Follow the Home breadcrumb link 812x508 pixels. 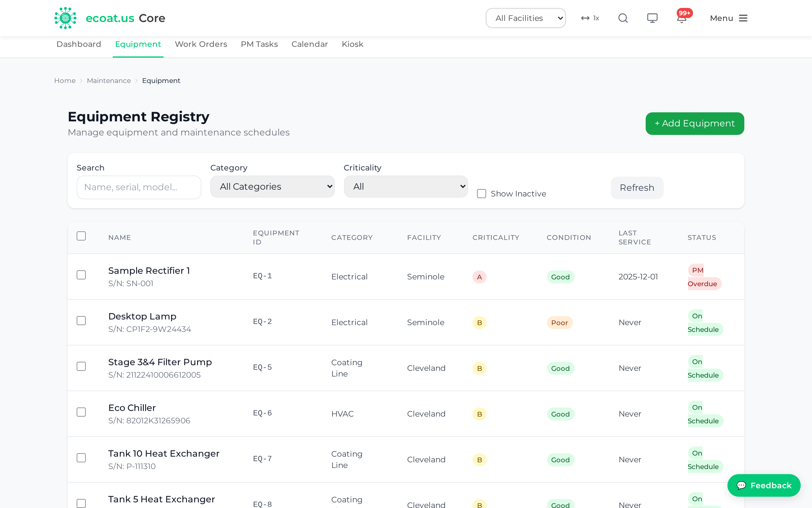click(65, 81)
